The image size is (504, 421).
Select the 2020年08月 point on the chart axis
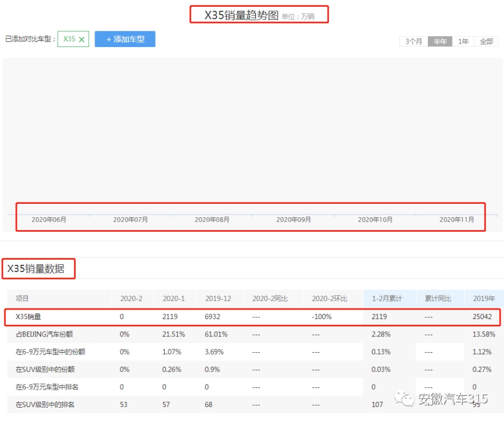(212, 219)
